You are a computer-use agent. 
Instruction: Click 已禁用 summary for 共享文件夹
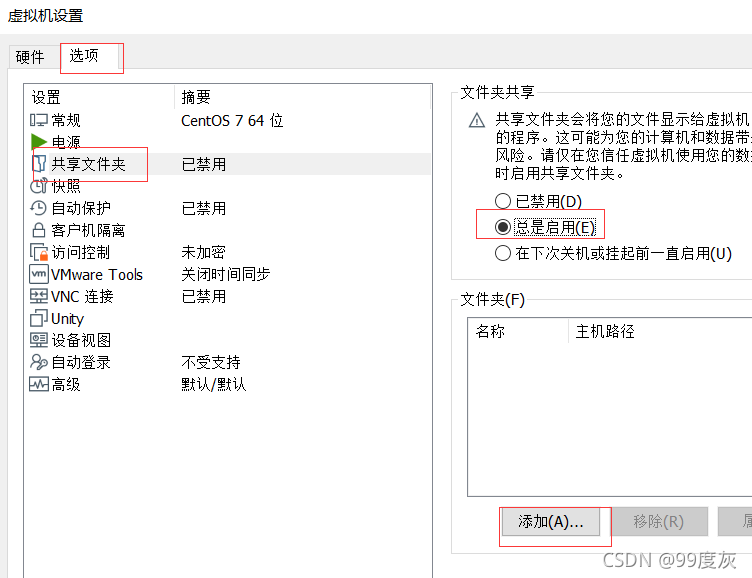204,164
